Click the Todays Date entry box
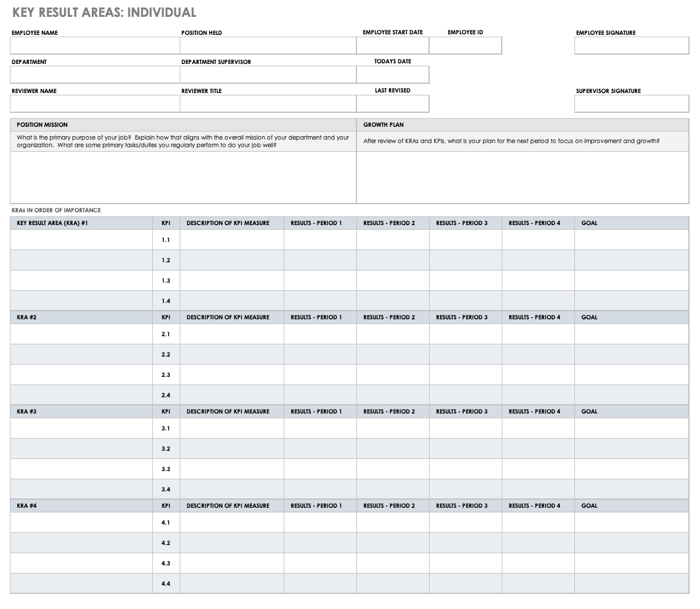The image size is (700, 609). click(392, 74)
